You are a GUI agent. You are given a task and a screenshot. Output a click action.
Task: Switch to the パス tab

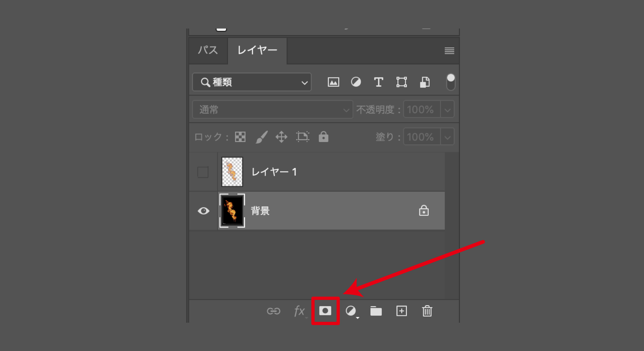[208, 50]
